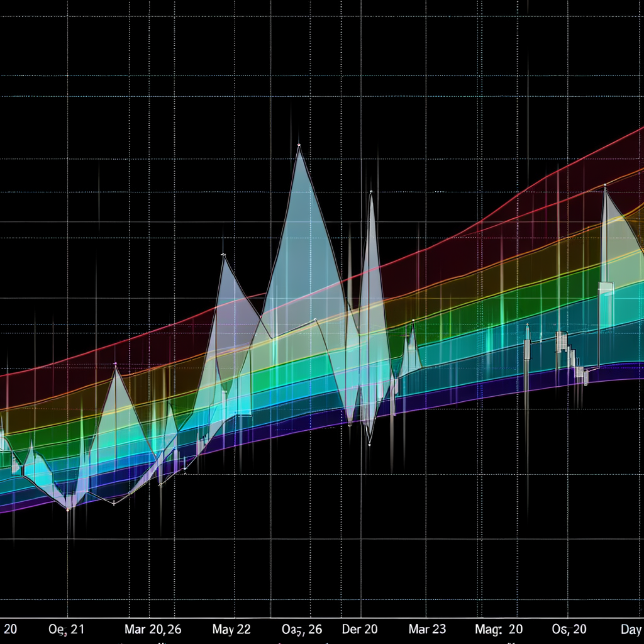Click the far-right peak data point

tap(605, 186)
